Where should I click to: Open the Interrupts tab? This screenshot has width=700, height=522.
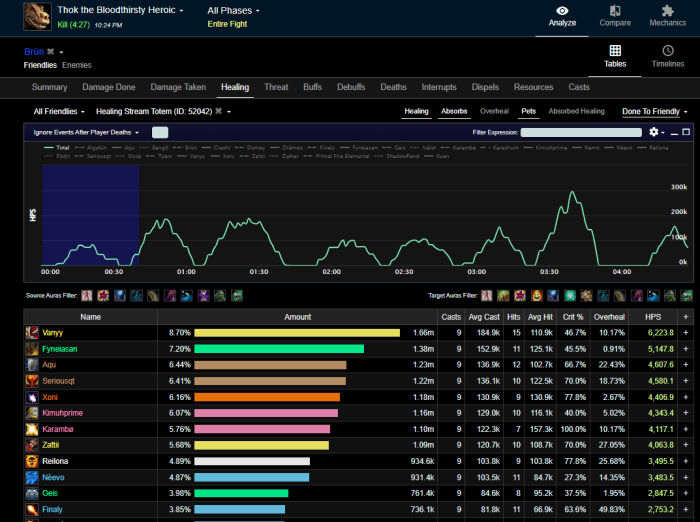[x=439, y=87]
